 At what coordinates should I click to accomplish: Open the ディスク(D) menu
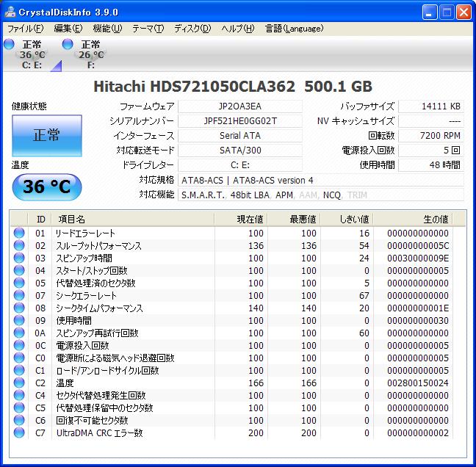pyautogui.click(x=192, y=29)
